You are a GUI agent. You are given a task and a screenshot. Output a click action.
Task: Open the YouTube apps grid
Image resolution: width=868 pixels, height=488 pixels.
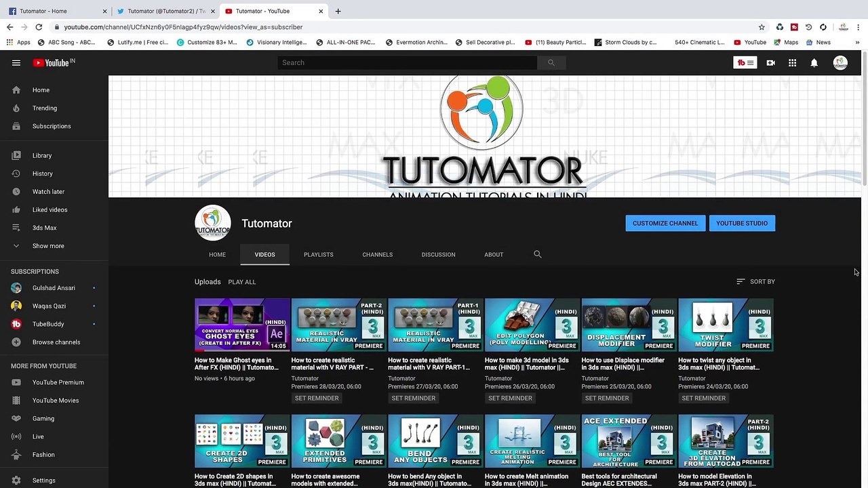792,63
